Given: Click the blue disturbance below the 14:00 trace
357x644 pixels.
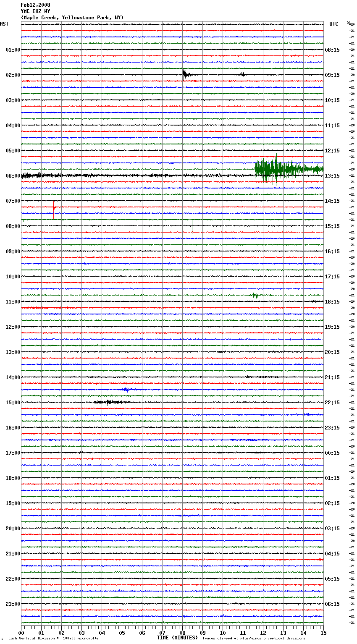Looking at the screenshot, I should click(127, 390).
